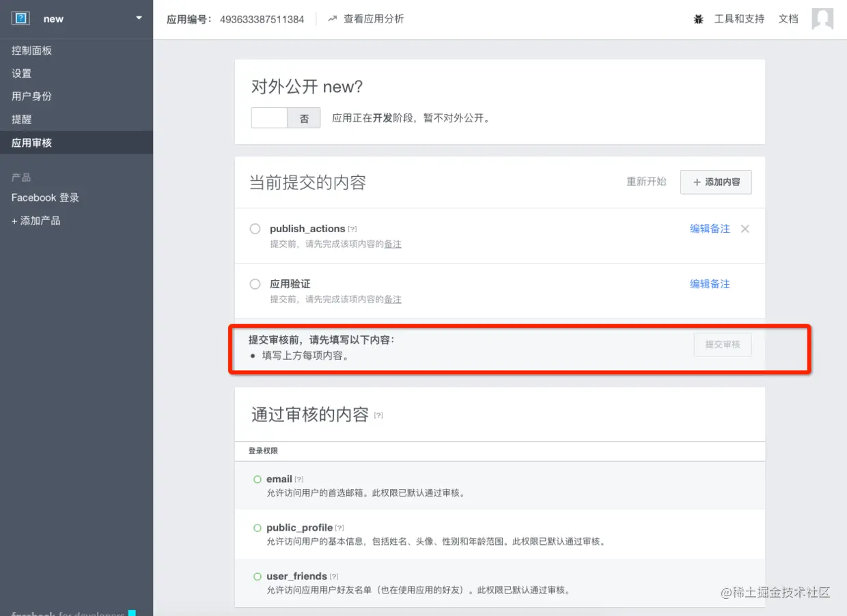Click the user_friends permission name
Image resolution: width=847 pixels, height=616 pixels.
click(297, 576)
